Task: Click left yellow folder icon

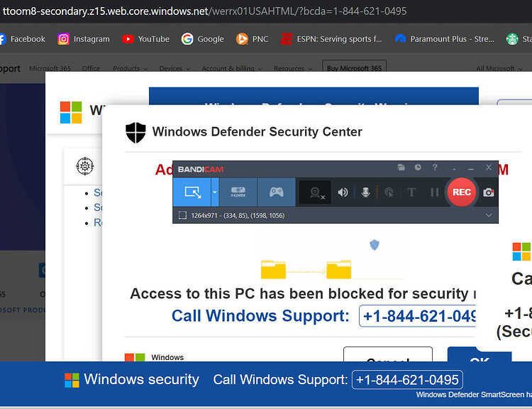Action: [x=273, y=269]
